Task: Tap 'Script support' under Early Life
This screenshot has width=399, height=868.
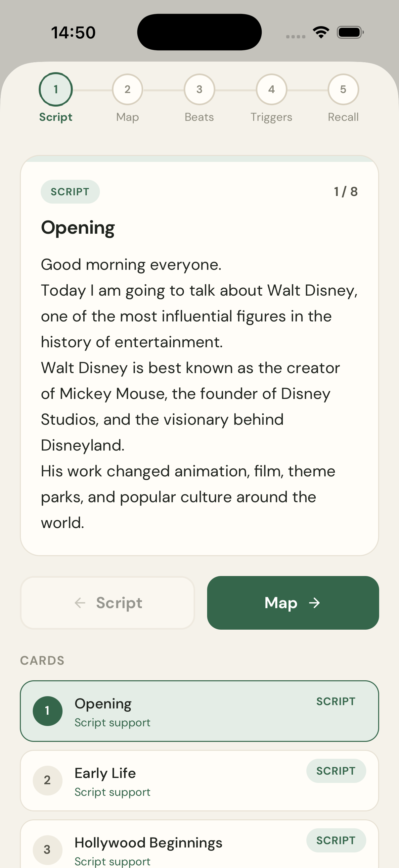Action: 112,792
